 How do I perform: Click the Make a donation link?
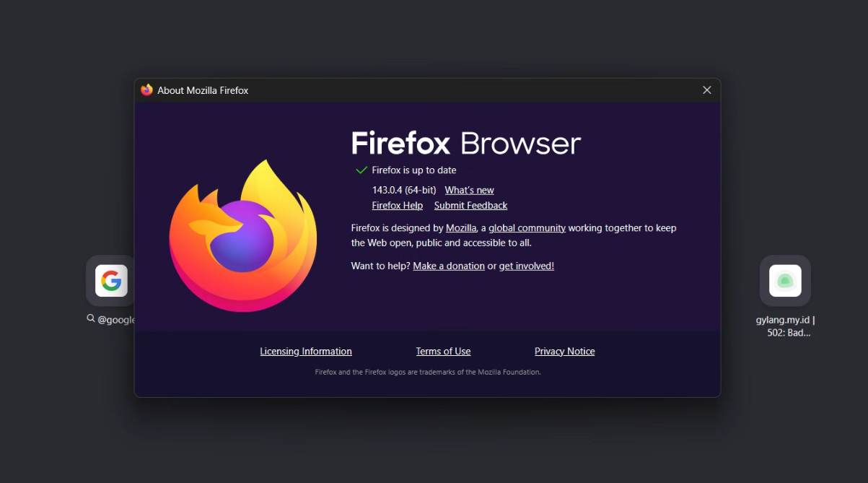point(449,266)
